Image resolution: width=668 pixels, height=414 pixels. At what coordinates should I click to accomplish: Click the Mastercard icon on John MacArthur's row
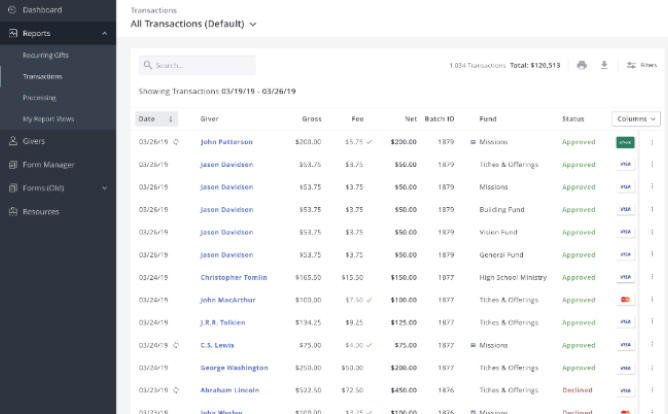coord(626,300)
